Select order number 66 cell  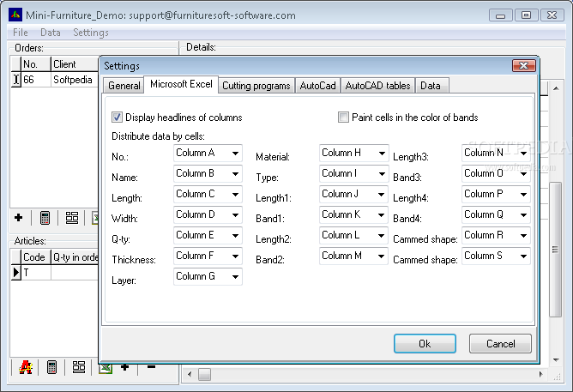coord(36,79)
